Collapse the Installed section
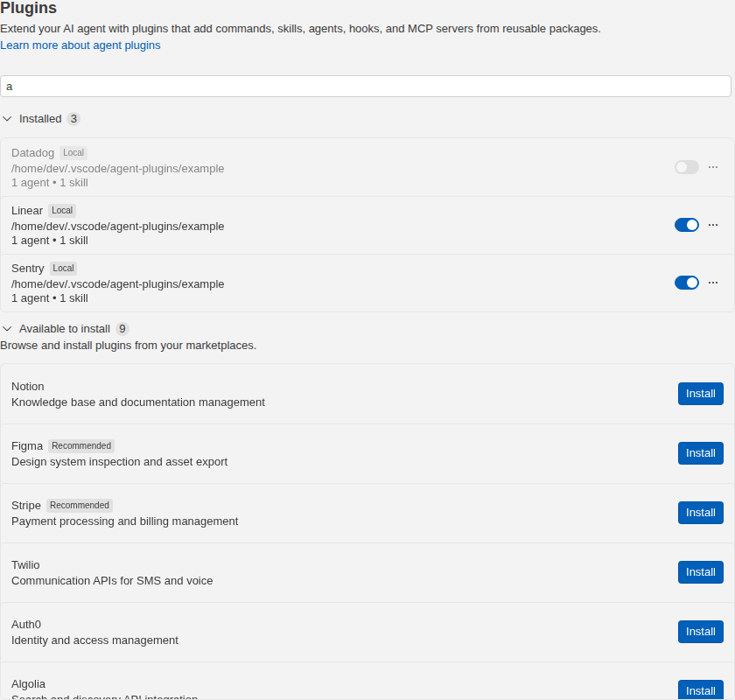Screen dimensions: 735x700 pyautogui.click(x=7, y=119)
